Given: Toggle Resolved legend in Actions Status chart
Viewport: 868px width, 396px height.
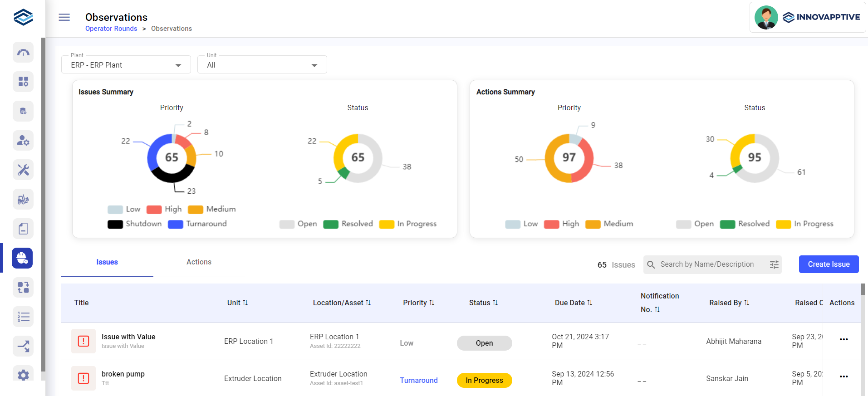Looking at the screenshot, I should tap(745, 224).
